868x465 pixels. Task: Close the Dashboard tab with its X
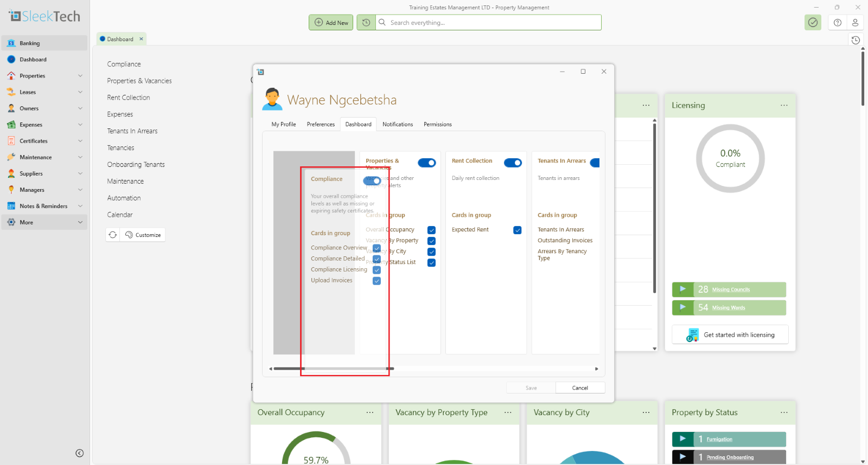click(x=142, y=39)
